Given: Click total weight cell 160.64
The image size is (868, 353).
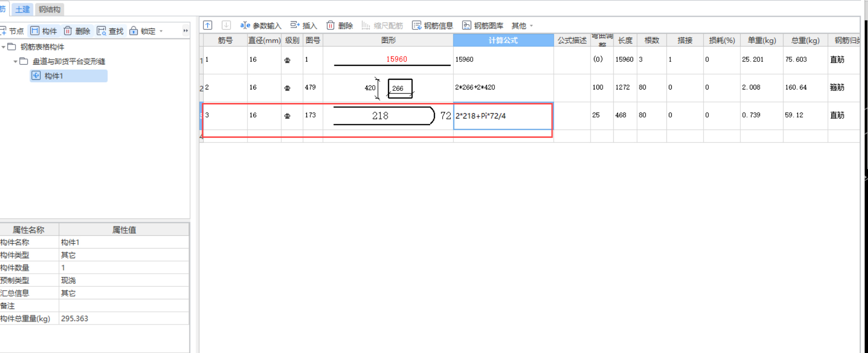Looking at the screenshot, I should tap(805, 88).
